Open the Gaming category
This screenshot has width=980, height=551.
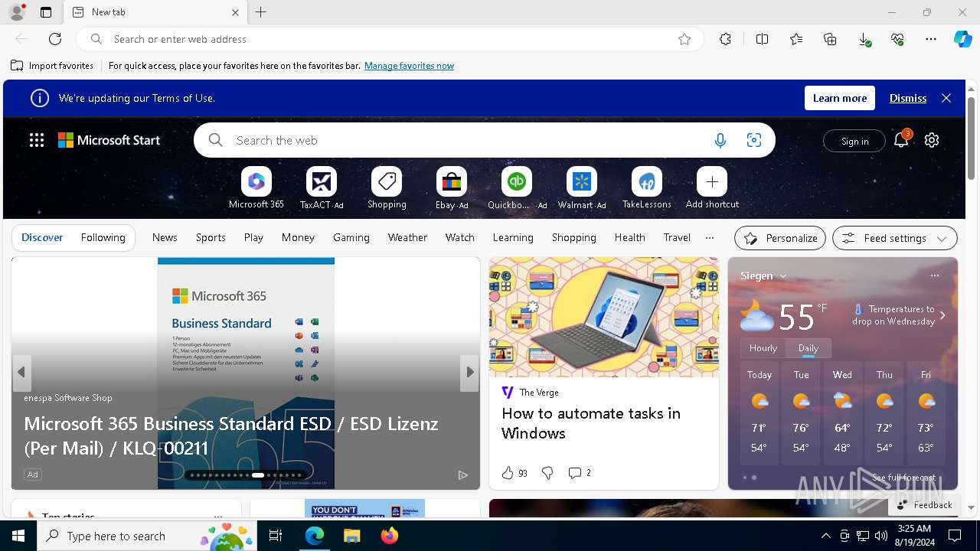click(351, 238)
